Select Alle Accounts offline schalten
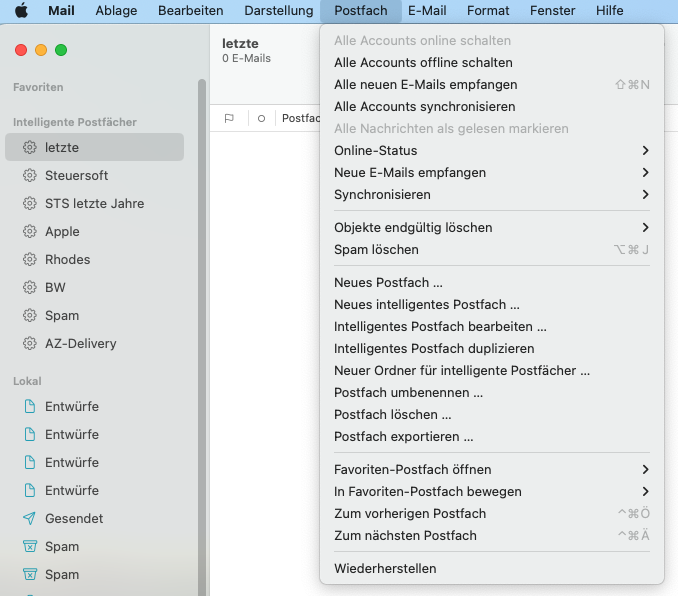 tap(423, 62)
